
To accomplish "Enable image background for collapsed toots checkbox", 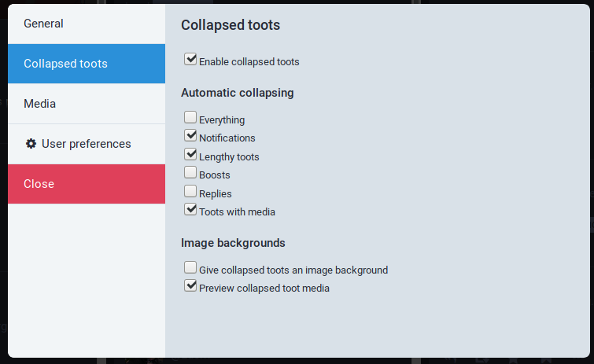I will point(190,268).
